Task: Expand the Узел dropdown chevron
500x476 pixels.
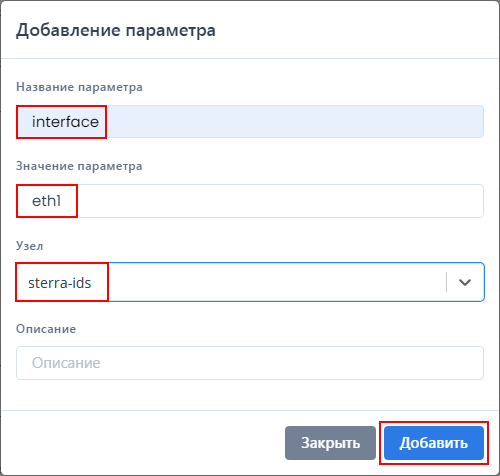Action: (x=465, y=282)
